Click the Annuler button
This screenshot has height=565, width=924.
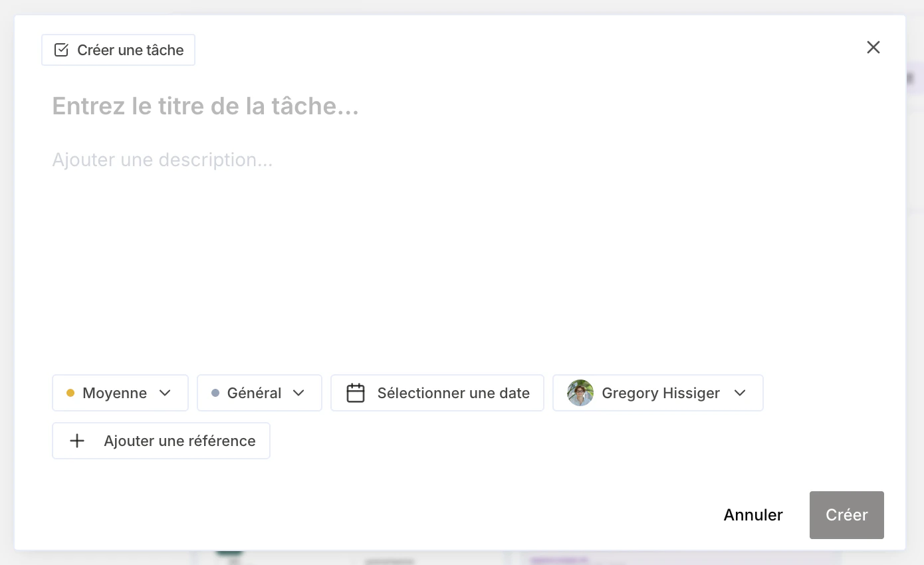coord(753,515)
